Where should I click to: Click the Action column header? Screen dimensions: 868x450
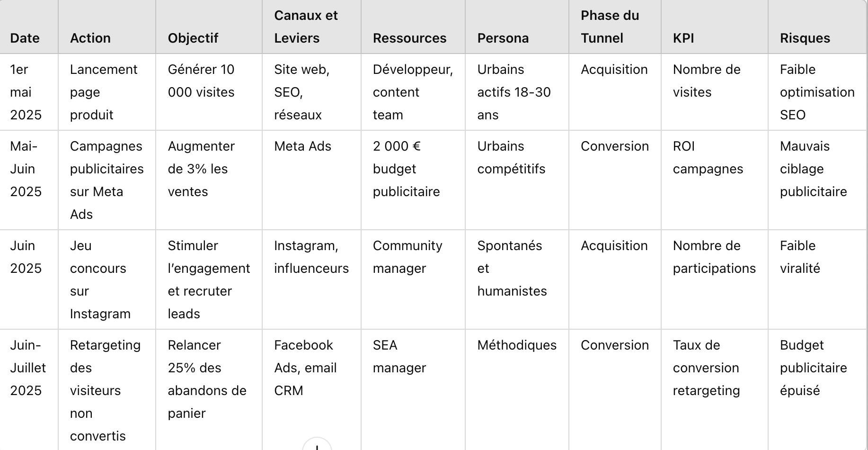(x=90, y=38)
